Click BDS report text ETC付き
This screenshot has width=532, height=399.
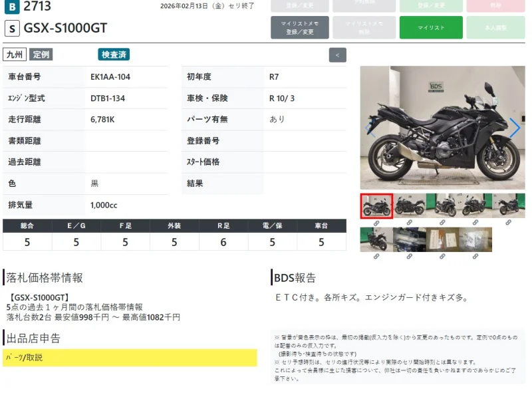point(298,297)
